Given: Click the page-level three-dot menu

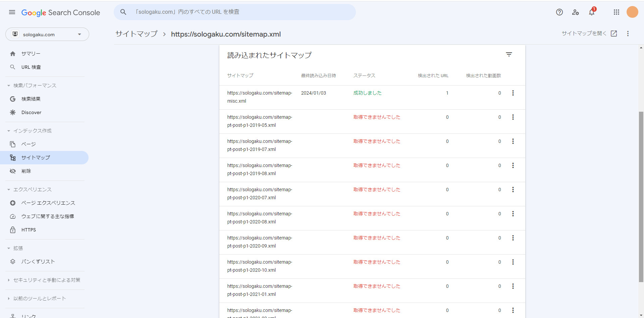Looking at the screenshot, I should pyautogui.click(x=628, y=34).
